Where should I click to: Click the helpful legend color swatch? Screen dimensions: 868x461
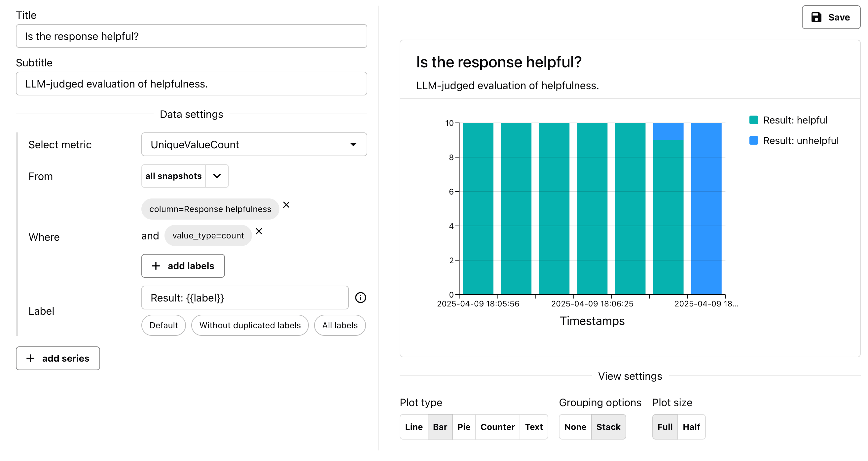click(x=753, y=120)
